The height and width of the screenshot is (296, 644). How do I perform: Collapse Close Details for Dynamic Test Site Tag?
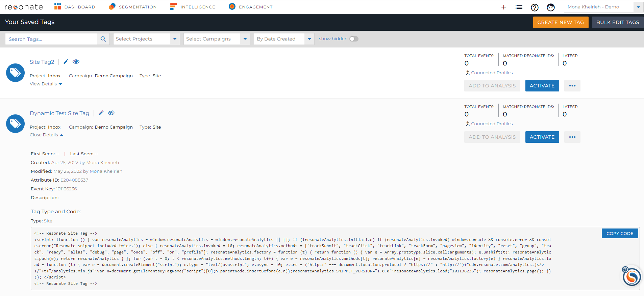coord(47,135)
